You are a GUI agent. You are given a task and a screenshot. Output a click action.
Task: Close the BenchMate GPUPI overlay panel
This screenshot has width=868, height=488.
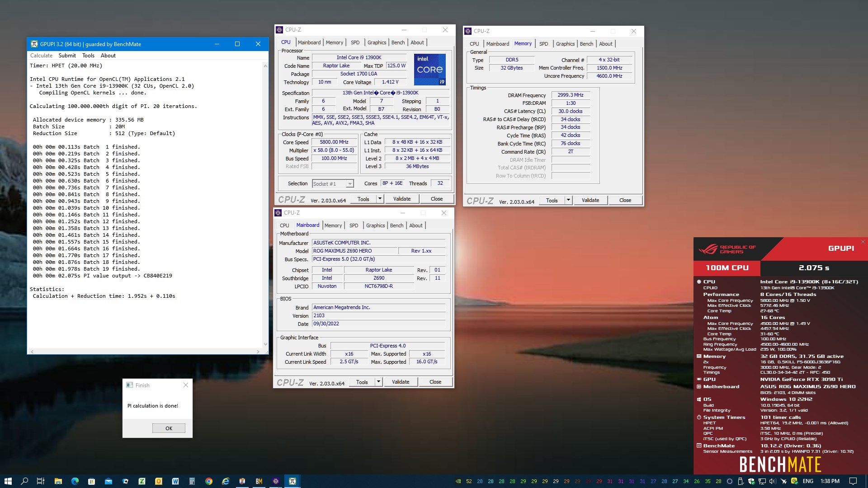(863, 242)
